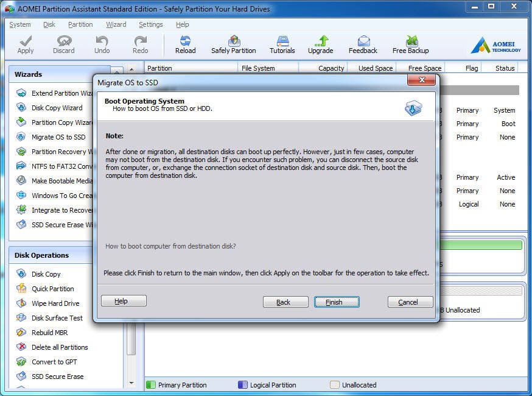The width and height of the screenshot is (532, 396).
Task: Open Safely Partition from the toolbar
Action: 233,44
